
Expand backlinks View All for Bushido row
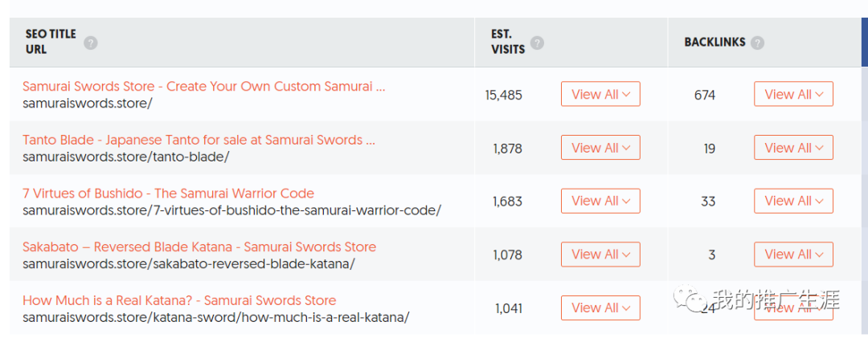(793, 201)
